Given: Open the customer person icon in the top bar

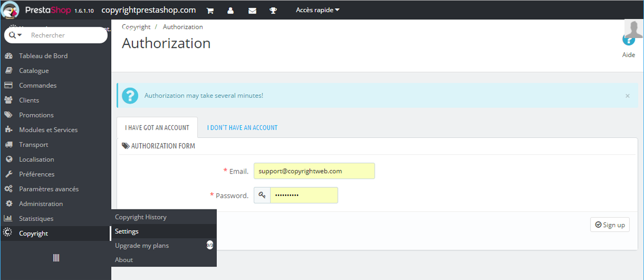Looking at the screenshot, I should [x=230, y=11].
